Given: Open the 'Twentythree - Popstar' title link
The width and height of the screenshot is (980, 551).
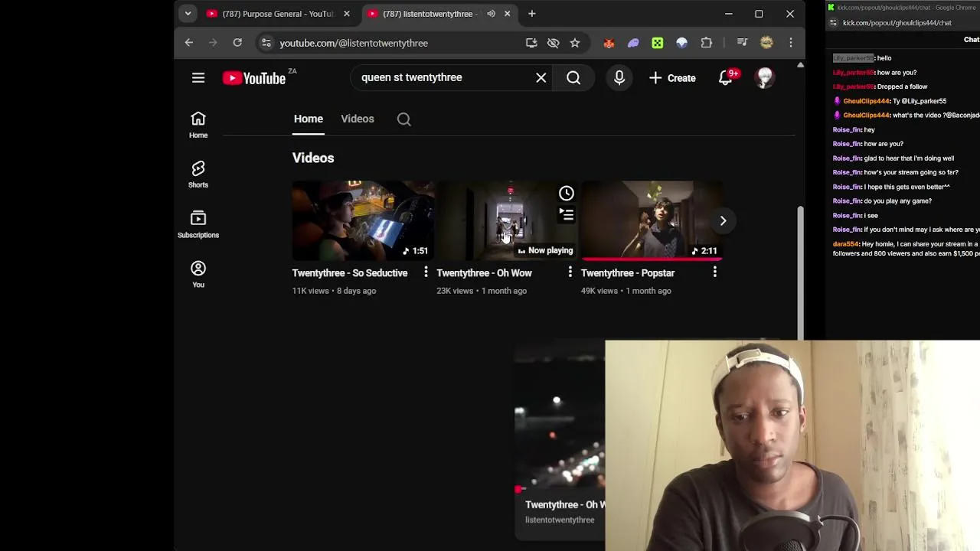Looking at the screenshot, I should click(628, 273).
